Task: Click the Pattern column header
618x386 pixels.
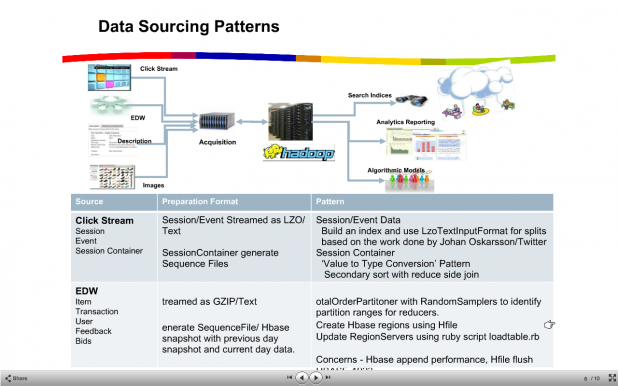Action: coord(330,201)
